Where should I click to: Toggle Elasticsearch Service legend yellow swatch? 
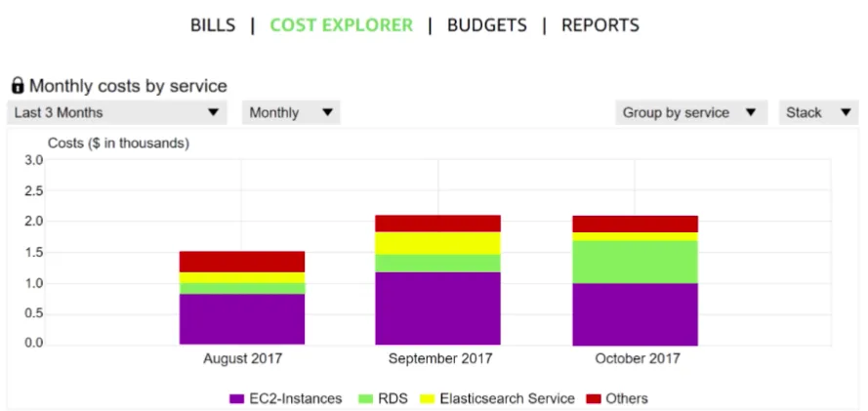(429, 399)
